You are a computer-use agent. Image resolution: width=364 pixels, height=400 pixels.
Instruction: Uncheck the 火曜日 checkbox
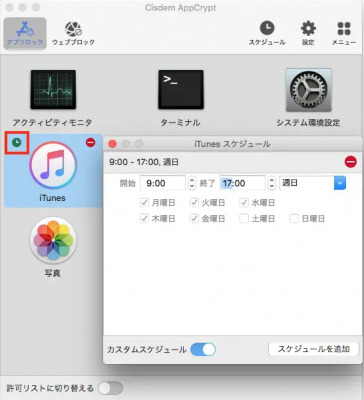194,202
